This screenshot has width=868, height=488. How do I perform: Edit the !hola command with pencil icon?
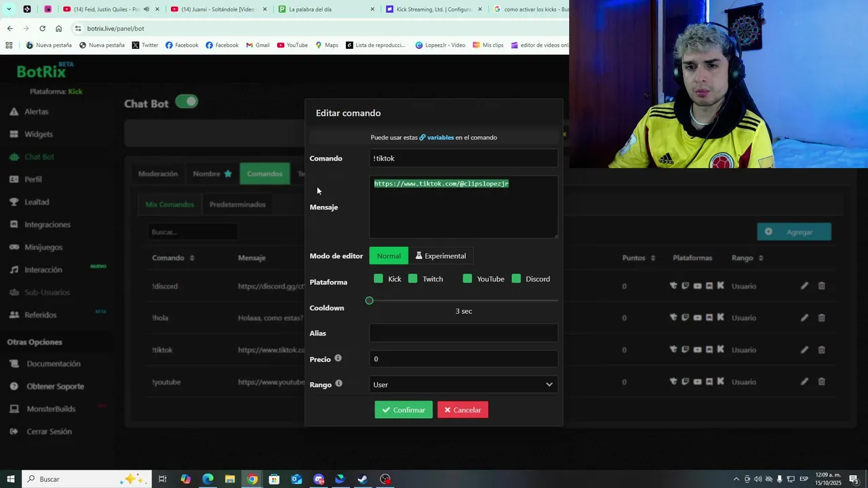[x=804, y=318]
